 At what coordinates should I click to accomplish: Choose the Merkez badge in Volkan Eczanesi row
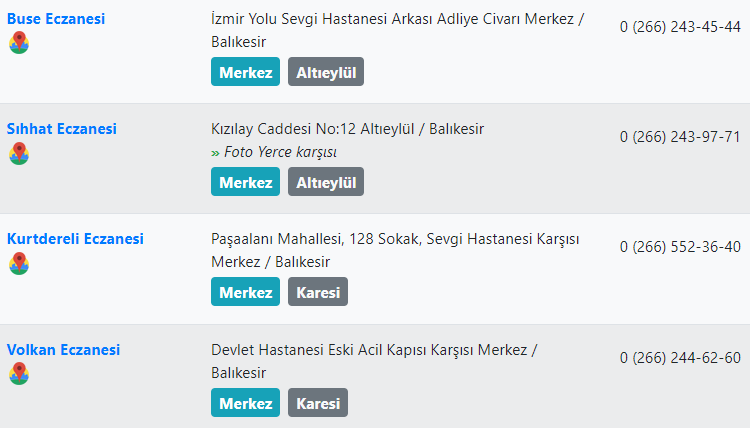point(246,403)
